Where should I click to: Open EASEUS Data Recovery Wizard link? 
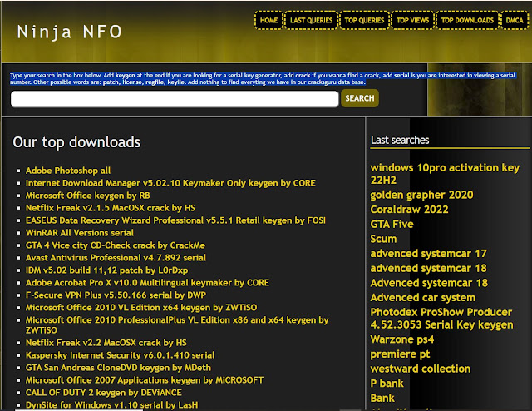175,220
